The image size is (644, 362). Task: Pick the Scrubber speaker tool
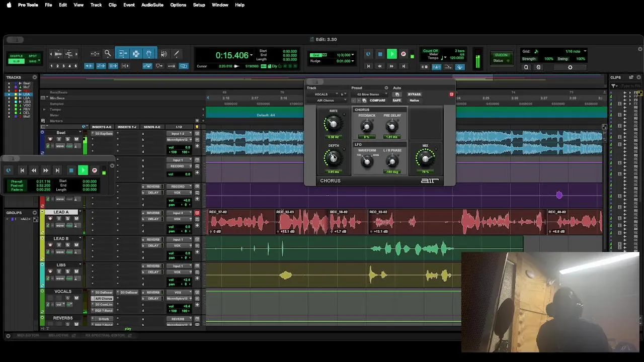tap(164, 53)
